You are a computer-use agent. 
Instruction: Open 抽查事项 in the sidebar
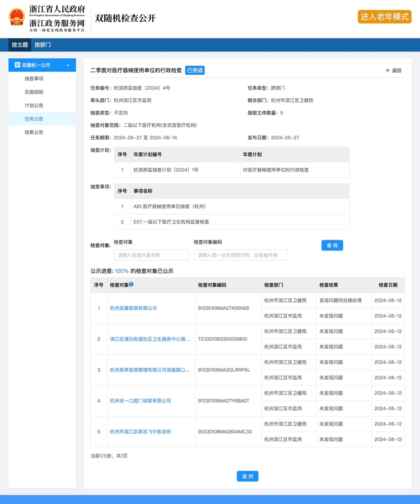coord(34,79)
